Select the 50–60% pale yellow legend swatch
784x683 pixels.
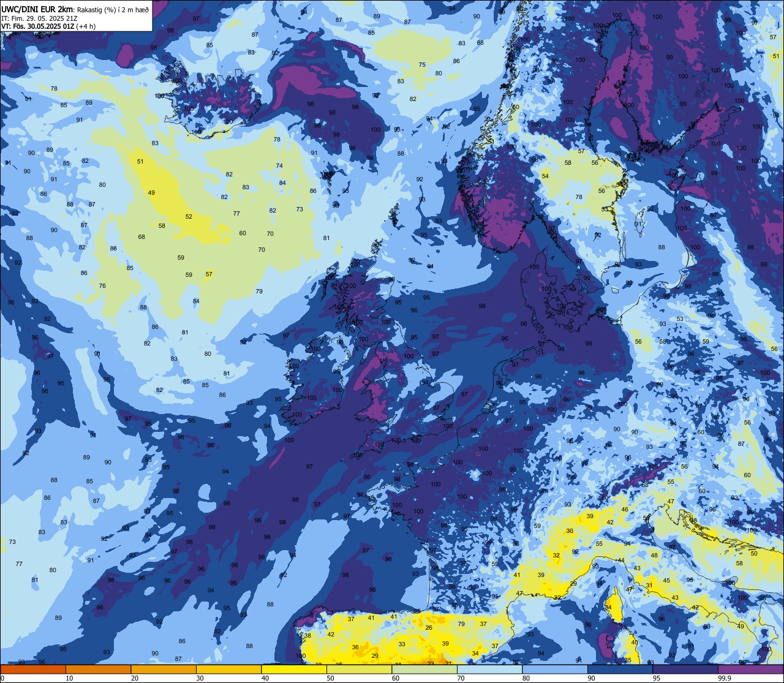click(359, 669)
